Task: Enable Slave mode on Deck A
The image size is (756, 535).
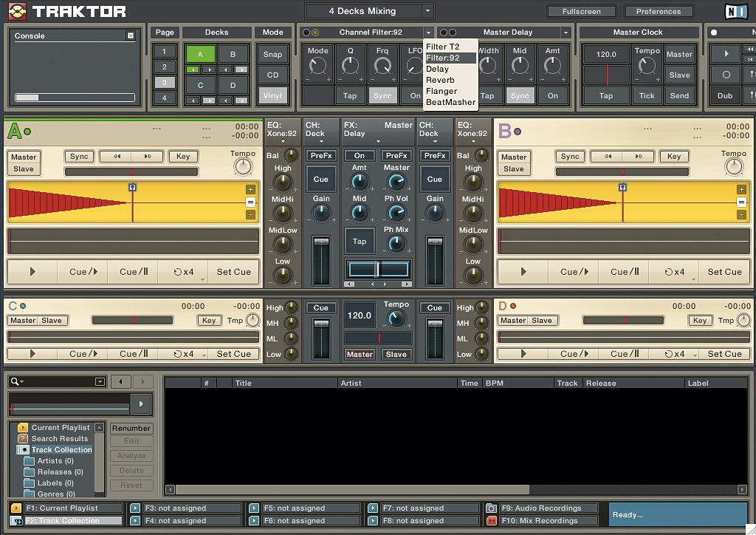Action: tap(23, 168)
